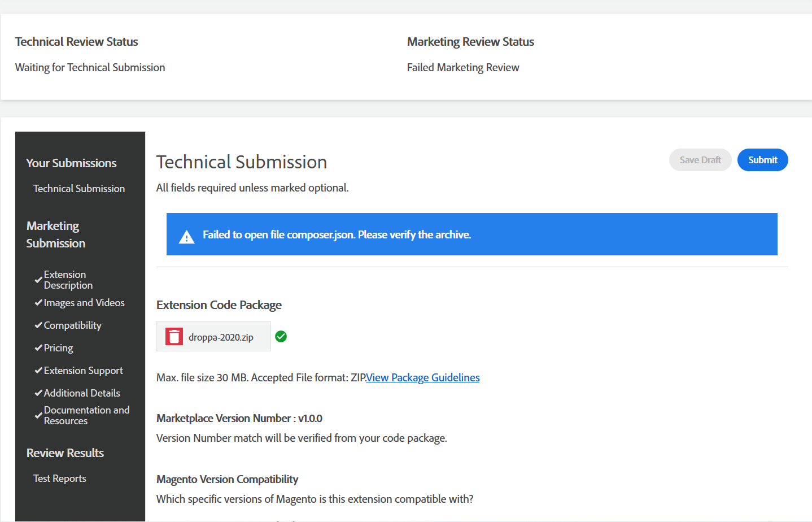
Task: Click checkmark icon next to Extension Description
Action: point(38,280)
